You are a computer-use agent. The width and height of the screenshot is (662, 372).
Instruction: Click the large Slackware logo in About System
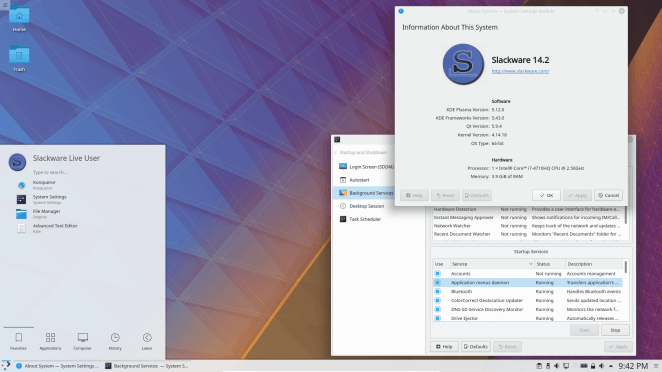tap(463, 64)
